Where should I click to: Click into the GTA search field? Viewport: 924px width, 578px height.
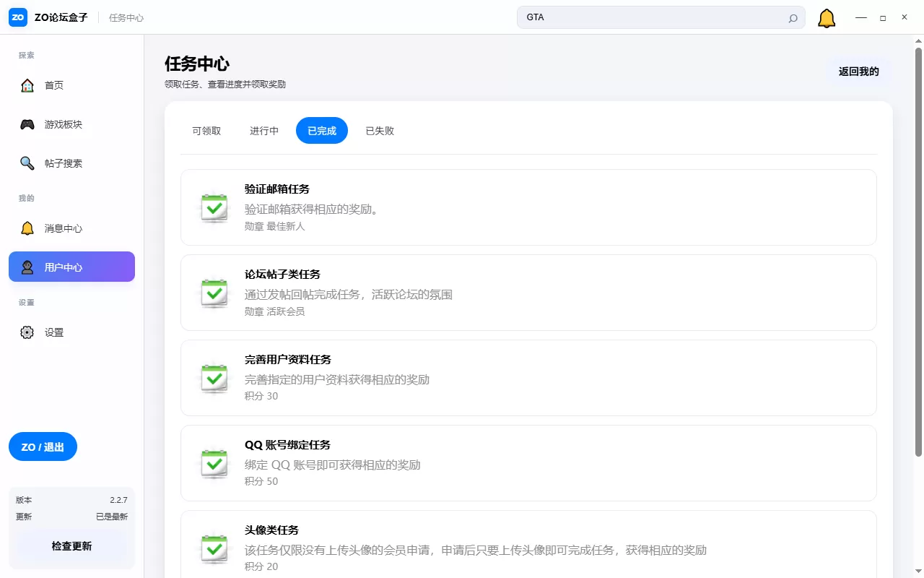pyautogui.click(x=661, y=17)
